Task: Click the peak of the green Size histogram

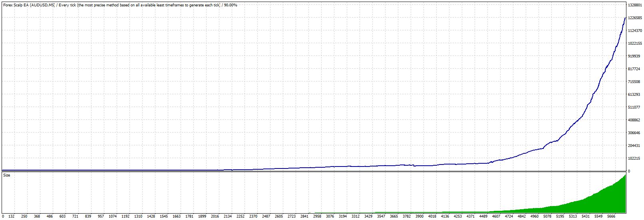Action: point(625,175)
